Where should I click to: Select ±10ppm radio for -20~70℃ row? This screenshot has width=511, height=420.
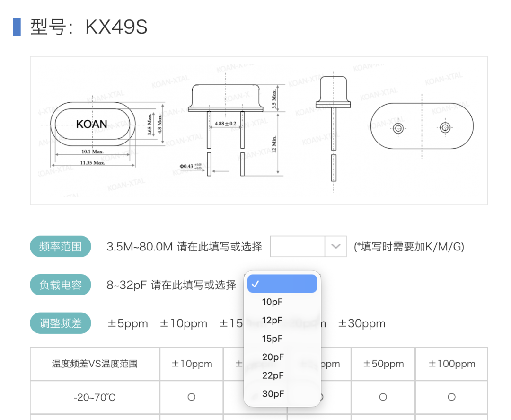pos(191,397)
